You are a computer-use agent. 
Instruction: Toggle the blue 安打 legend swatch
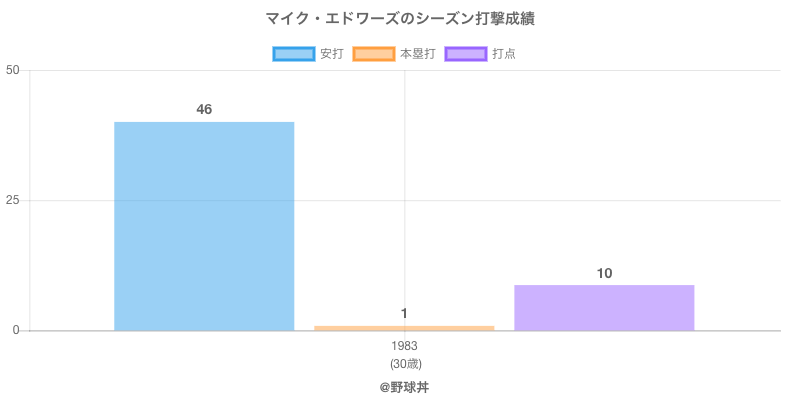(x=294, y=54)
